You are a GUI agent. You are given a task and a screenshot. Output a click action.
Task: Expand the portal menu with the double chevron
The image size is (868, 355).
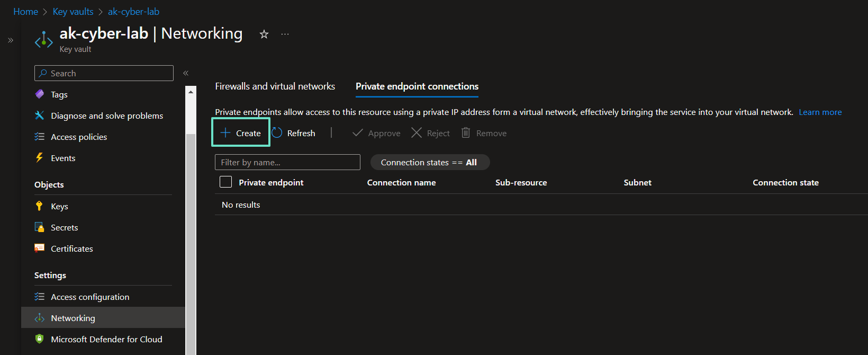(11, 40)
